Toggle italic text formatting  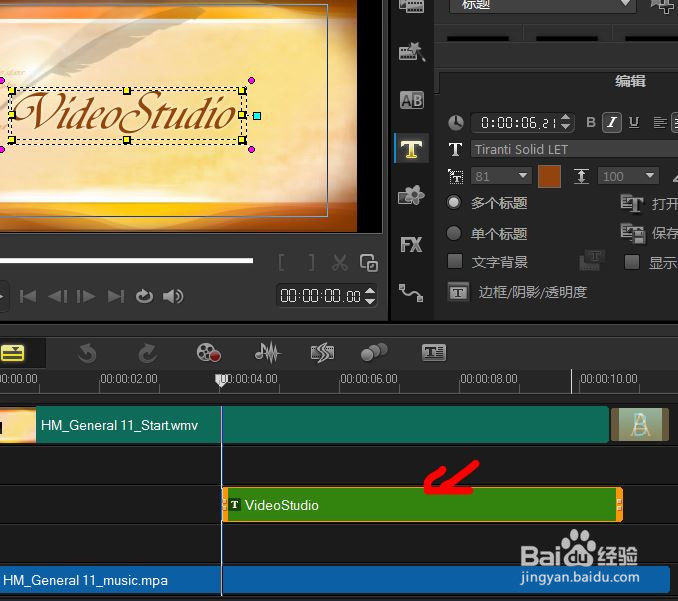pos(612,122)
